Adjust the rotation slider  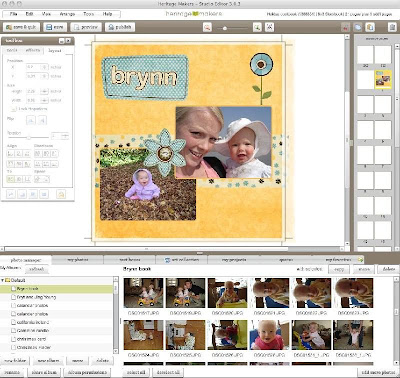pos(29,137)
